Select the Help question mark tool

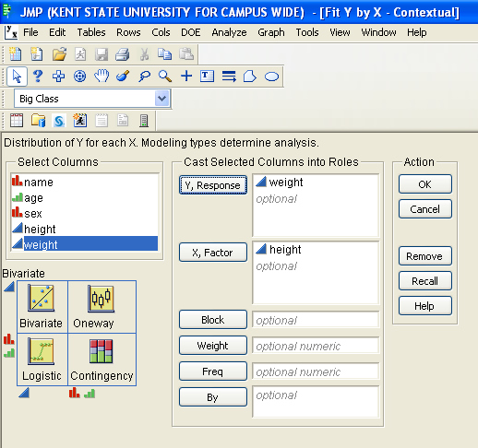(38, 76)
